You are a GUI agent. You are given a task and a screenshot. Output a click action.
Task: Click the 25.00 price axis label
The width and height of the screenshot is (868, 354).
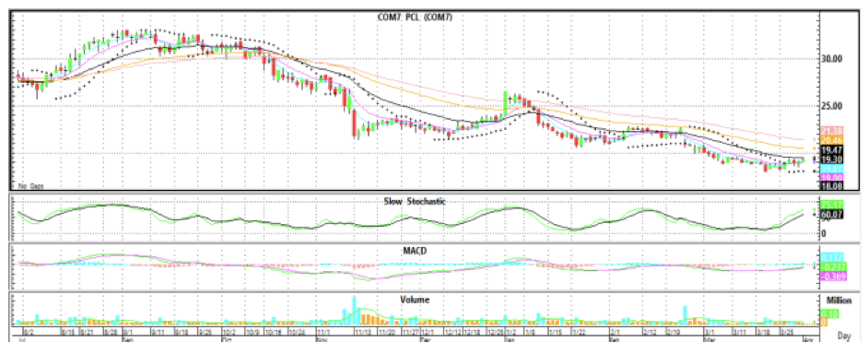point(832,106)
